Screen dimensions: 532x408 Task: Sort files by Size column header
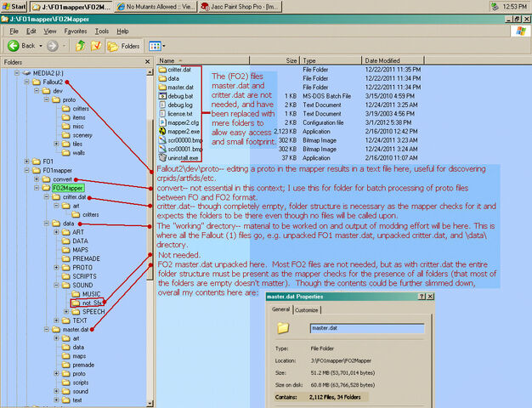click(x=274, y=60)
